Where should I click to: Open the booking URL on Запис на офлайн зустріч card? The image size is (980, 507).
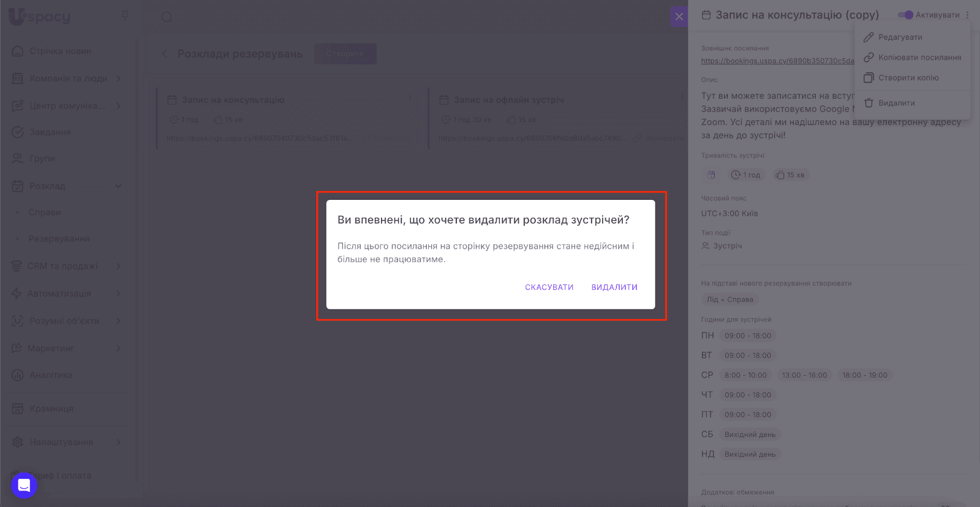[532, 138]
